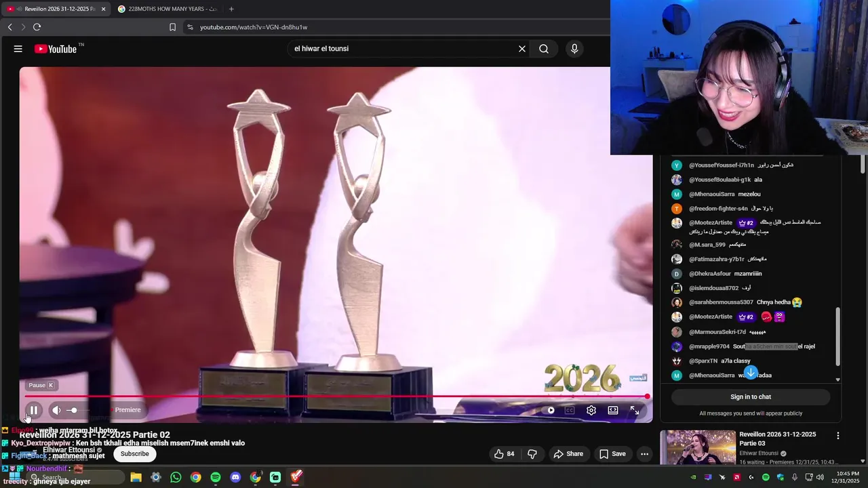This screenshot has height=488, width=868.
Task: Close the Reveillon 2026 browser tab
Action: (x=104, y=9)
